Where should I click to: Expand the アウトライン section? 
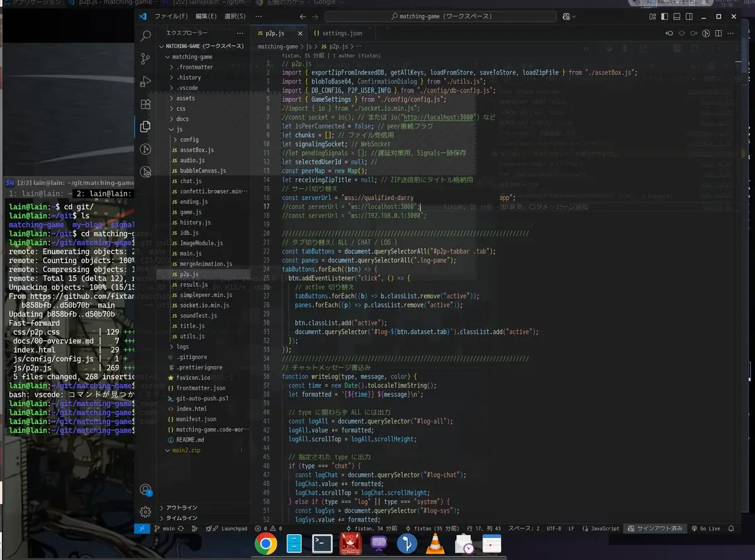pos(181,508)
